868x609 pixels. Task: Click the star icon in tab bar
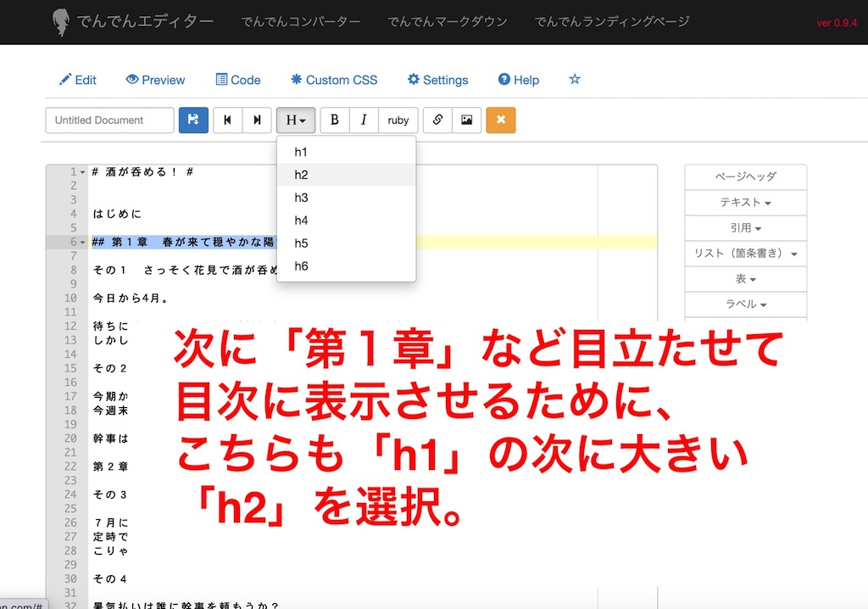575,79
